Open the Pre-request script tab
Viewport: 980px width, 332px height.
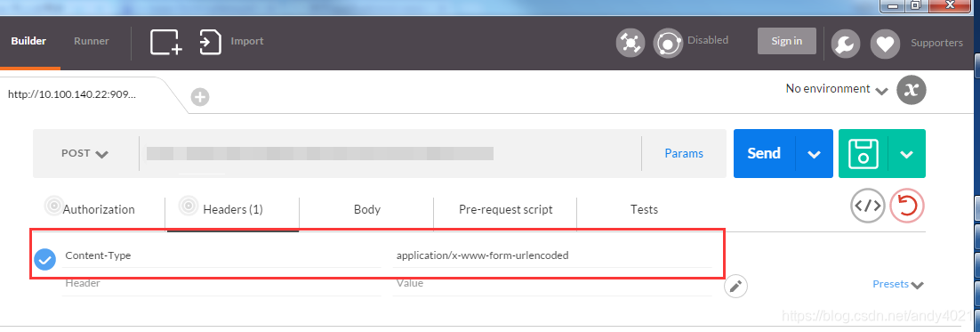pos(505,209)
